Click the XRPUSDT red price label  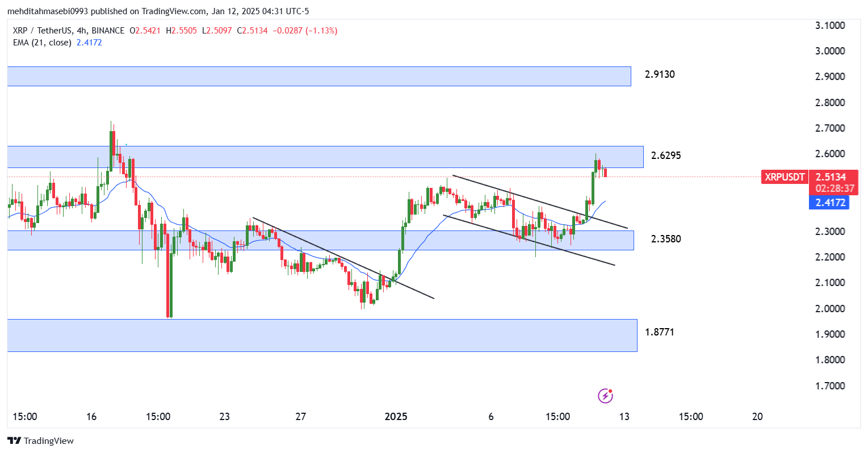click(x=785, y=177)
